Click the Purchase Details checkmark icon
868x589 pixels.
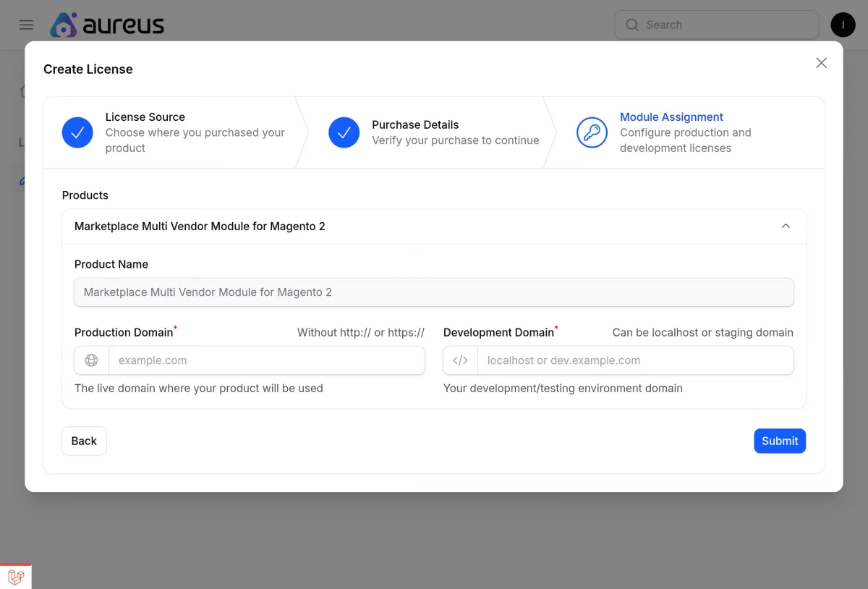(x=344, y=132)
